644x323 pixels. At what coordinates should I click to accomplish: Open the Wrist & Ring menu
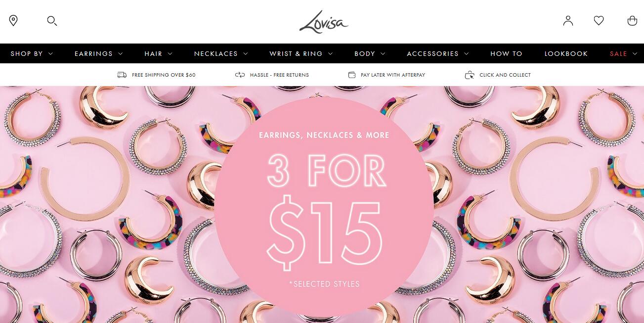[x=301, y=53]
